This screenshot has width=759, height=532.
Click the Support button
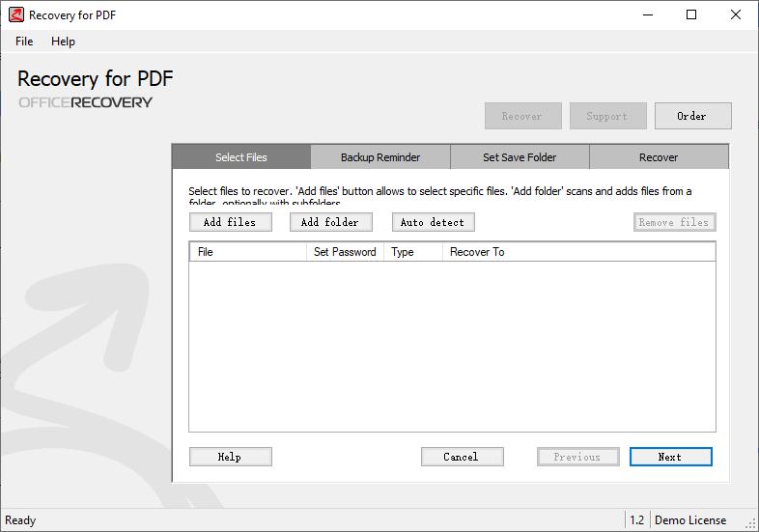(608, 116)
